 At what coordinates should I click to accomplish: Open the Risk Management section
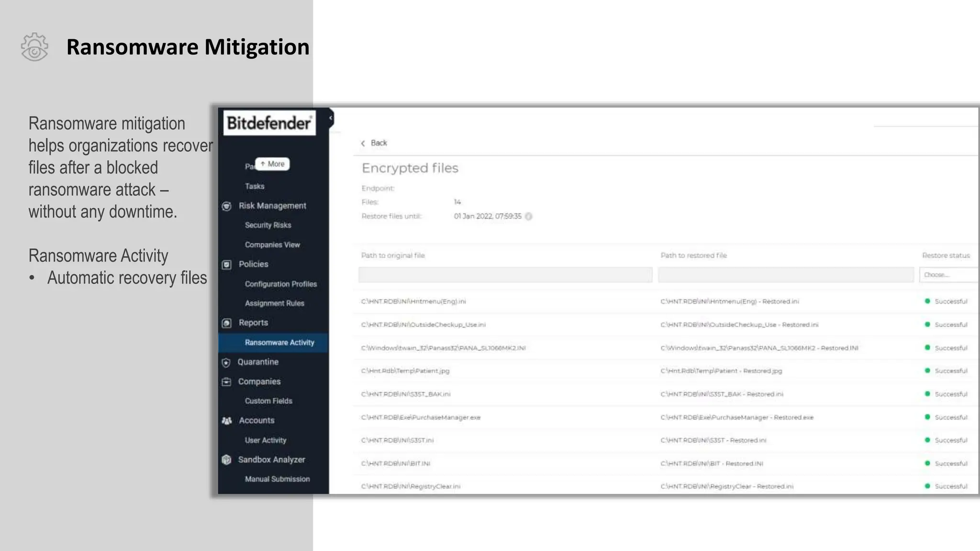coord(272,206)
